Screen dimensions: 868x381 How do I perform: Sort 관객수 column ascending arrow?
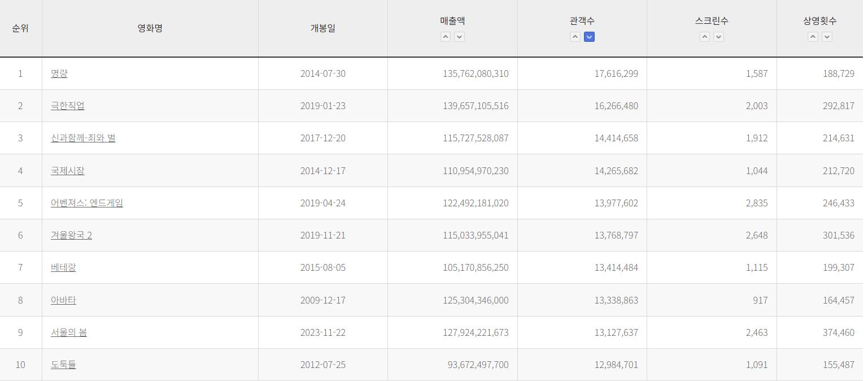pyautogui.click(x=575, y=37)
